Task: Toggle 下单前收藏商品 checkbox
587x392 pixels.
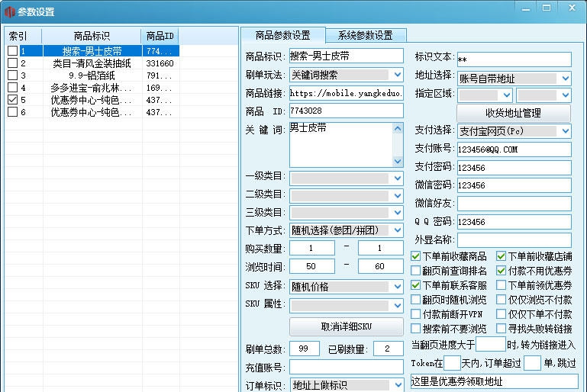Action: pyautogui.click(x=416, y=257)
